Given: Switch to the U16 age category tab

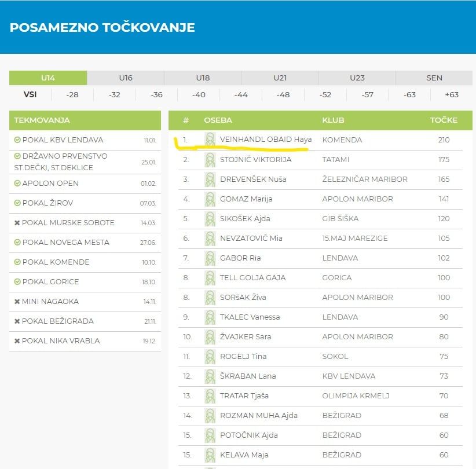Looking at the screenshot, I should pyautogui.click(x=126, y=78).
